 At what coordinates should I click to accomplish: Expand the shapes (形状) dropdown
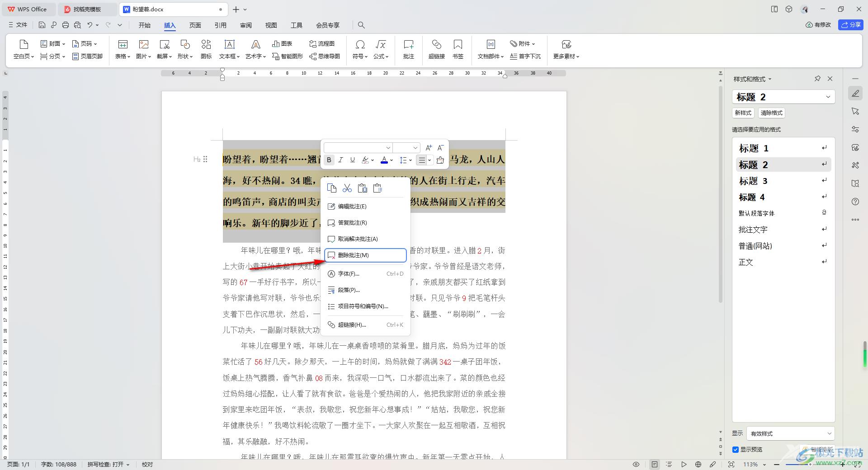coord(185,56)
